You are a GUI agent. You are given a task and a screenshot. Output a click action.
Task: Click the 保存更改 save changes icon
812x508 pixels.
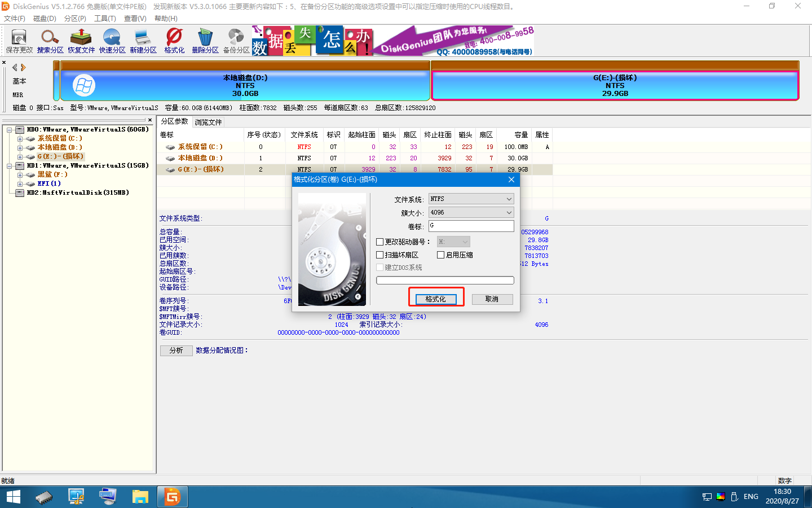click(x=19, y=41)
